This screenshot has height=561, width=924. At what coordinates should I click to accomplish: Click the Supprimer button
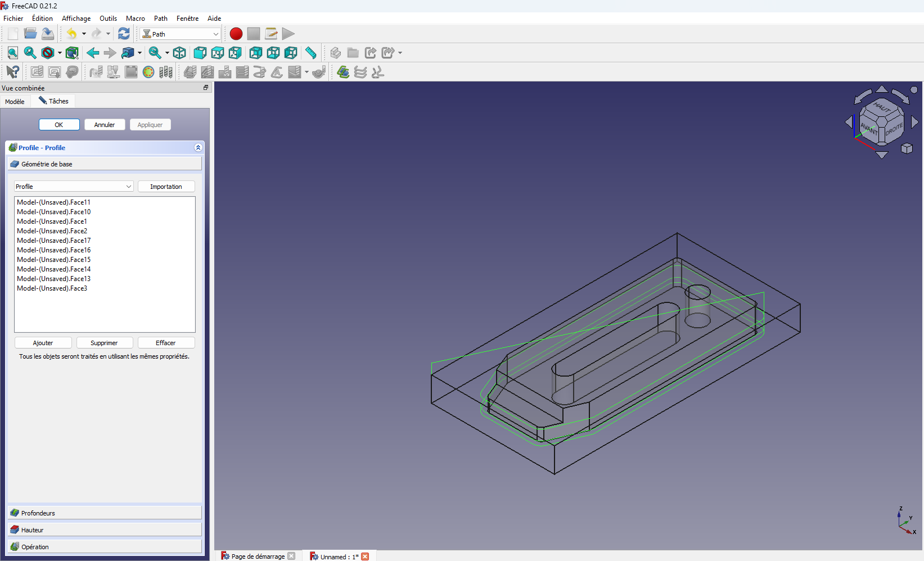(104, 342)
